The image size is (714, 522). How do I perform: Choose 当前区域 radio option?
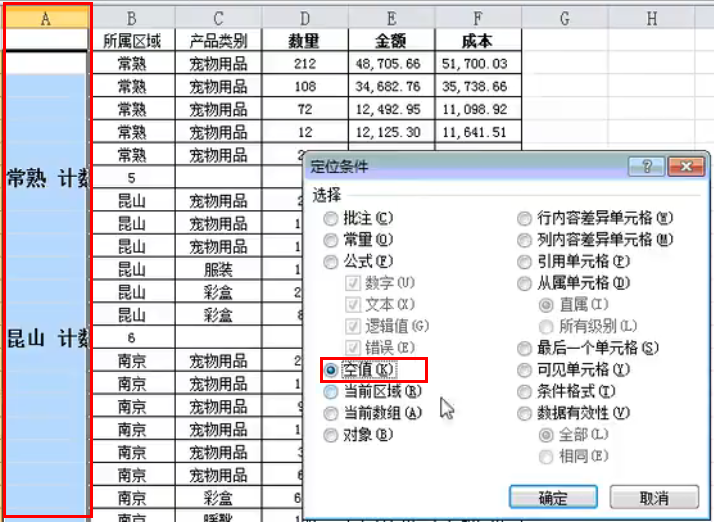331,392
